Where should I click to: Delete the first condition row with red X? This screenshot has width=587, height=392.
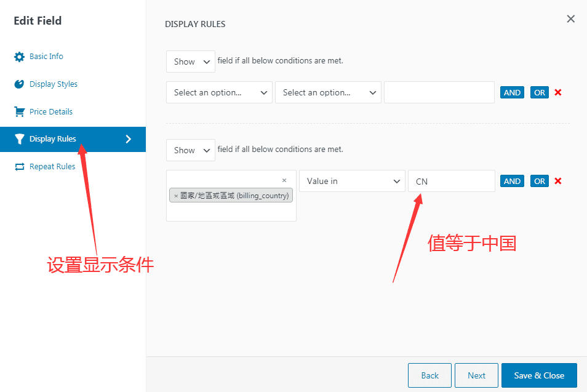[x=557, y=92]
